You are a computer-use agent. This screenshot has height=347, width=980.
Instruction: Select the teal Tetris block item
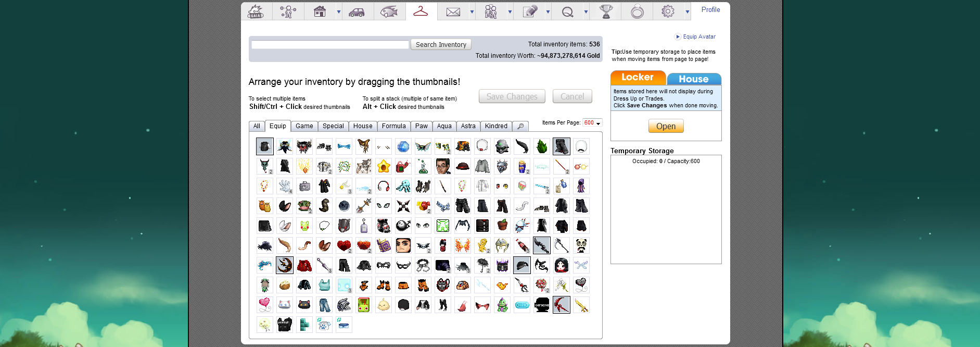(x=304, y=325)
